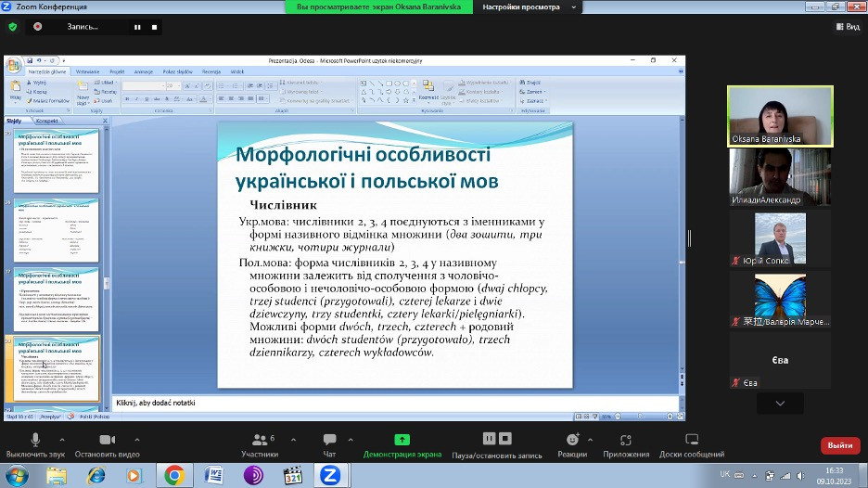Viewport: 868px width, 488px height.
Task: Open the Участники participants panel
Action: [x=259, y=440]
